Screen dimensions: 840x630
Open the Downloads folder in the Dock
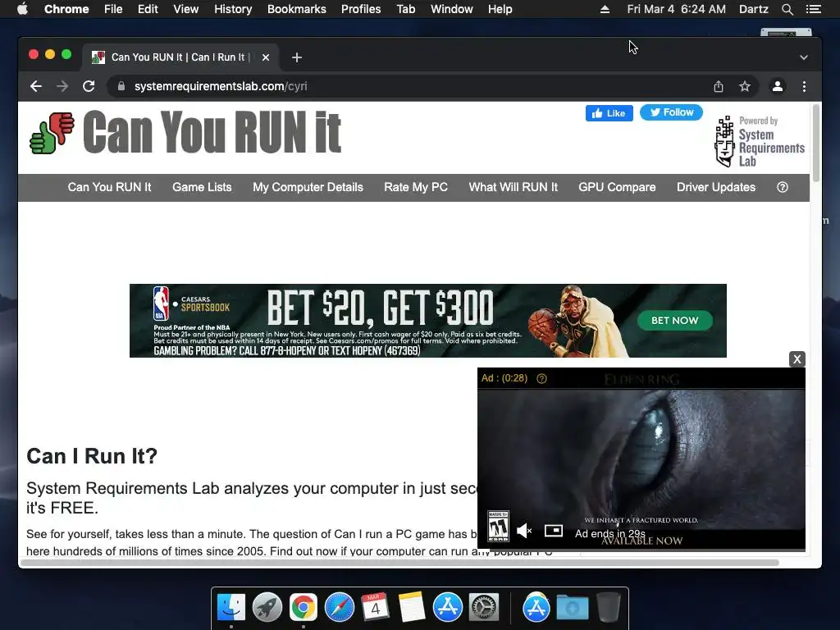pos(572,608)
